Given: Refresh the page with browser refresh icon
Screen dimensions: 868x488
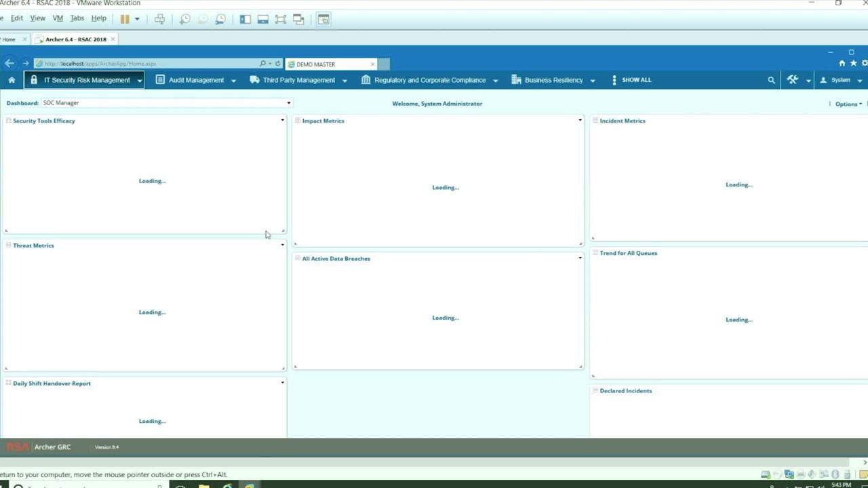Looking at the screenshot, I should pos(277,63).
